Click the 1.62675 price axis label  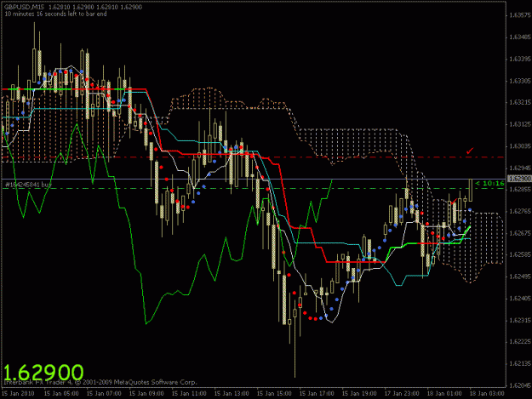click(x=520, y=233)
